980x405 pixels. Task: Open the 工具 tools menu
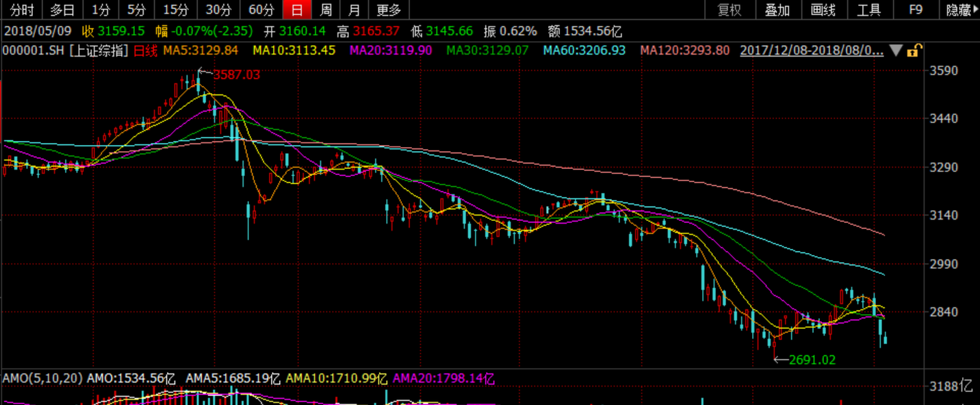coord(869,10)
